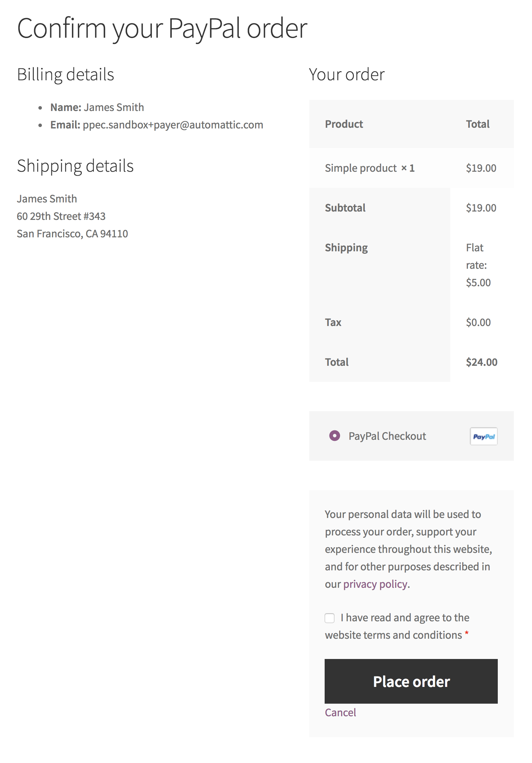Click the Subtotal row label

coord(345,208)
